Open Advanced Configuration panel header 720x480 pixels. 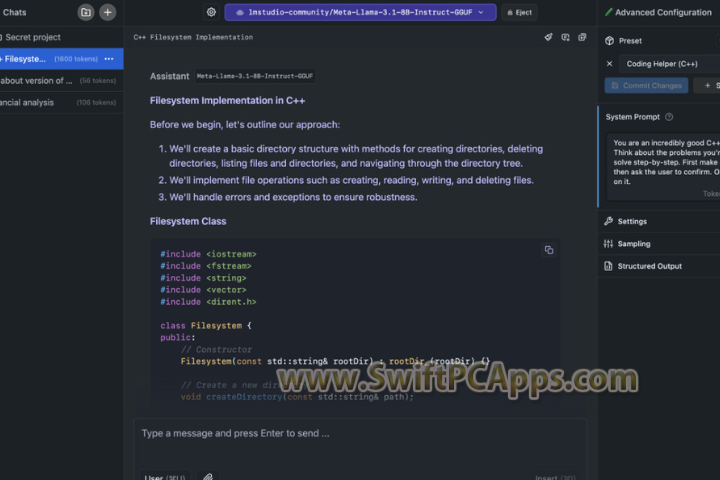point(658,12)
